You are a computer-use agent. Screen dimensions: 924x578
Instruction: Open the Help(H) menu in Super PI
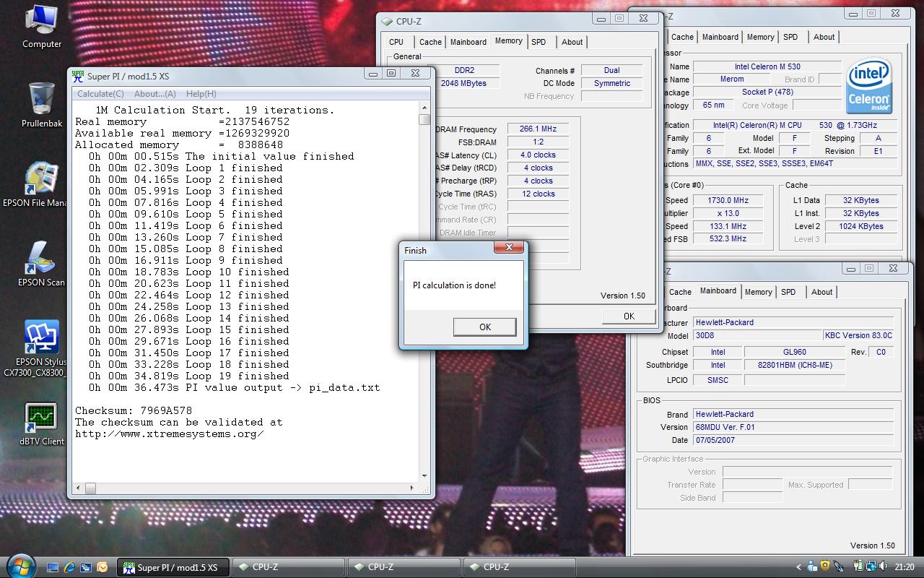(201, 94)
